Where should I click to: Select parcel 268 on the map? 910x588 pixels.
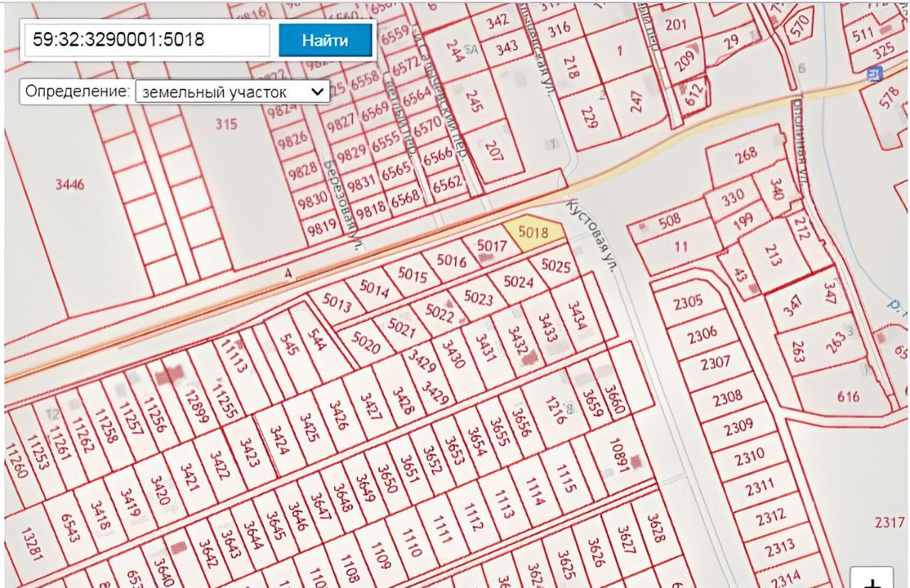click(x=746, y=154)
